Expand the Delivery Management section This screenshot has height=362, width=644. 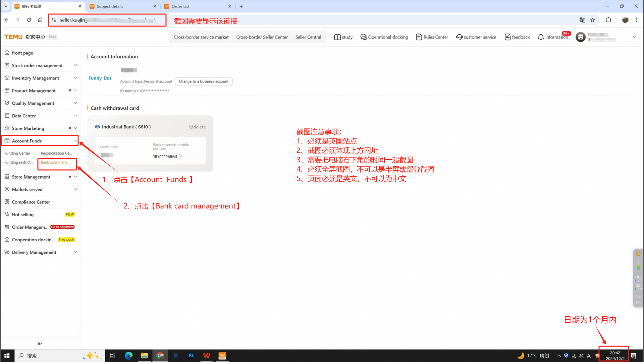(75, 252)
